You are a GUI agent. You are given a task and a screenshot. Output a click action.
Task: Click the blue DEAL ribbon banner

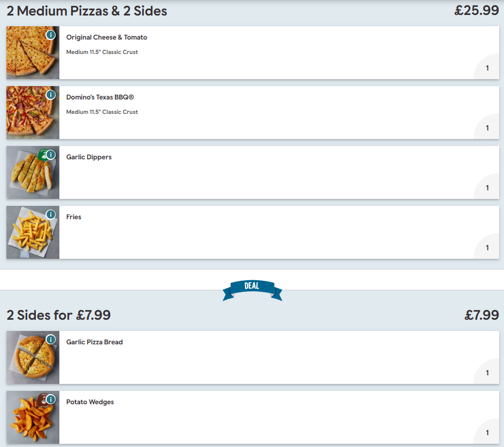(x=253, y=290)
